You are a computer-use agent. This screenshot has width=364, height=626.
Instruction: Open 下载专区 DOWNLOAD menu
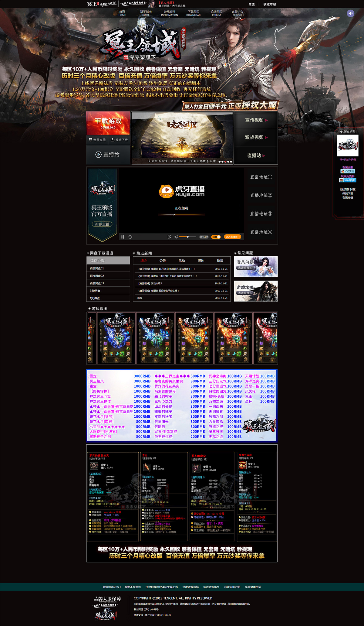click(x=193, y=13)
